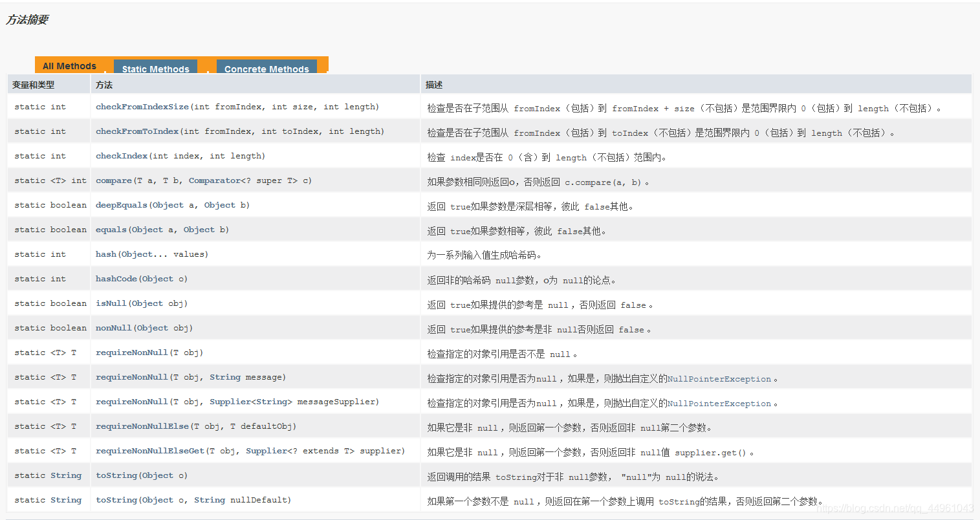Open the checkFromIndexSize method link
This screenshot has height=520, width=980.
click(x=142, y=107)
